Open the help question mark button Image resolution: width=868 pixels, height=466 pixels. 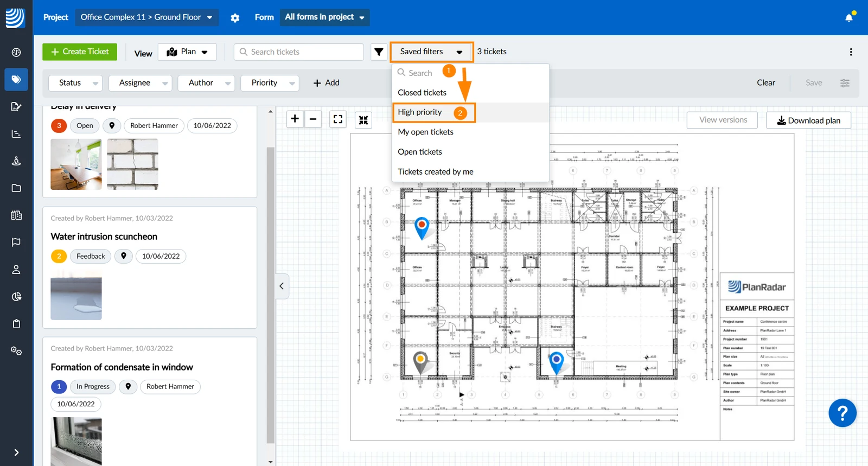[x=842, y=413]
